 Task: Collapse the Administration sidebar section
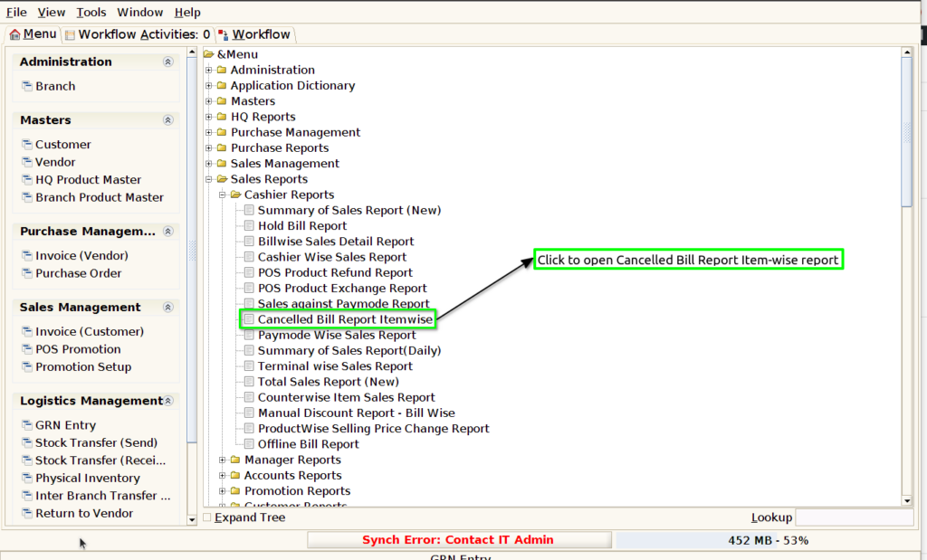tap(167, 62)
